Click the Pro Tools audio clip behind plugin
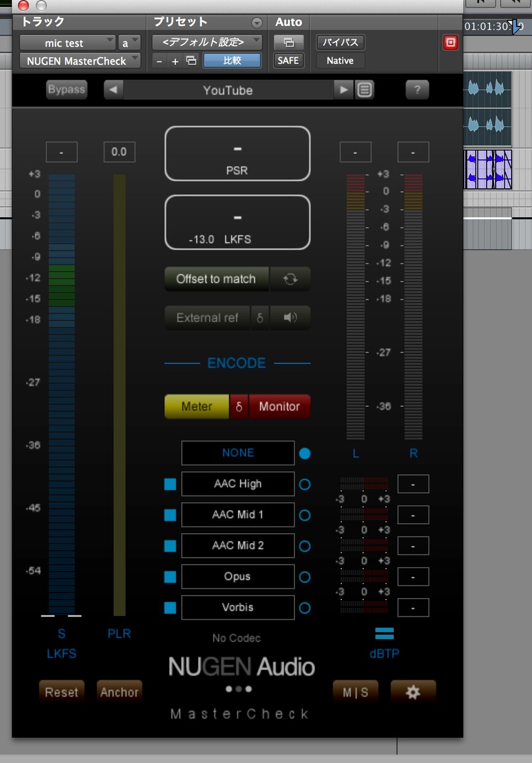The width and height of the screenshot is (532, 763). [x=488, y=170]
